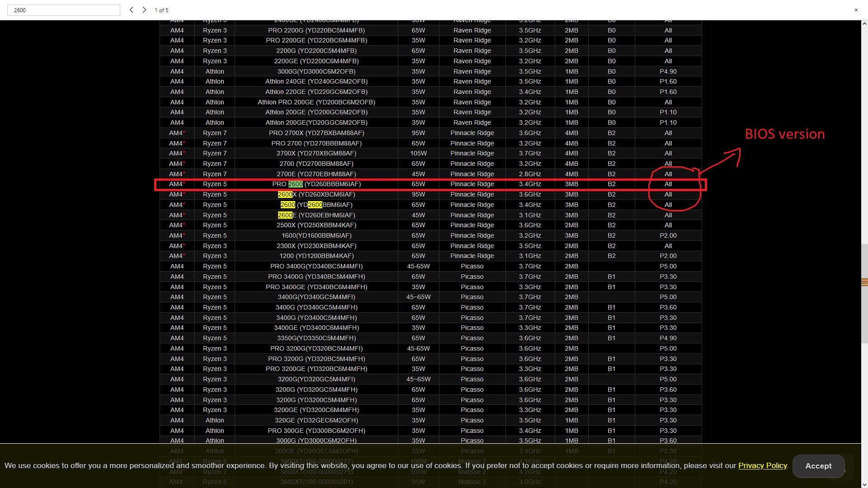
Task: Click P2.00 BIOS value in 1600(YD1600BBM6IAF) row
Action: tap(668, 235)
